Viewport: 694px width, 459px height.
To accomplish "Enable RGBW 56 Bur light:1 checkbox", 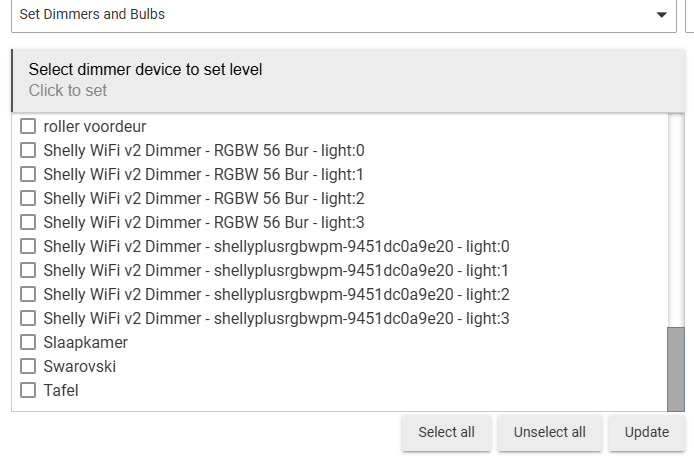I will 28,175.
